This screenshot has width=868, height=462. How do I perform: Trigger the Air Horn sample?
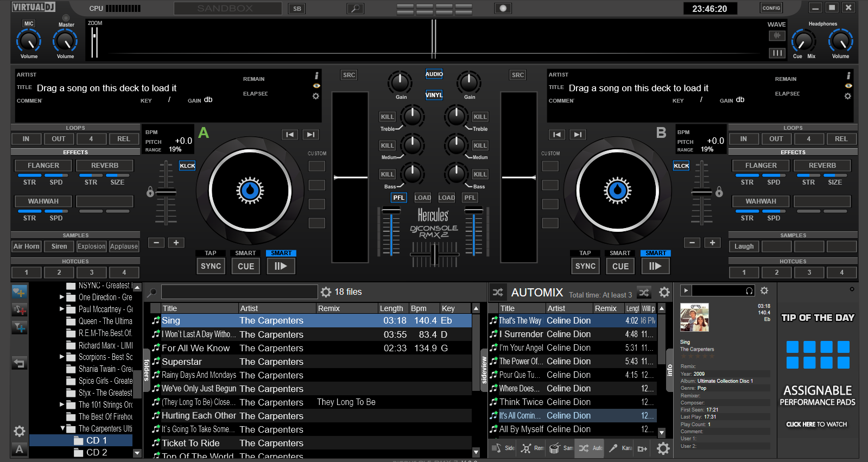point(27,246)
